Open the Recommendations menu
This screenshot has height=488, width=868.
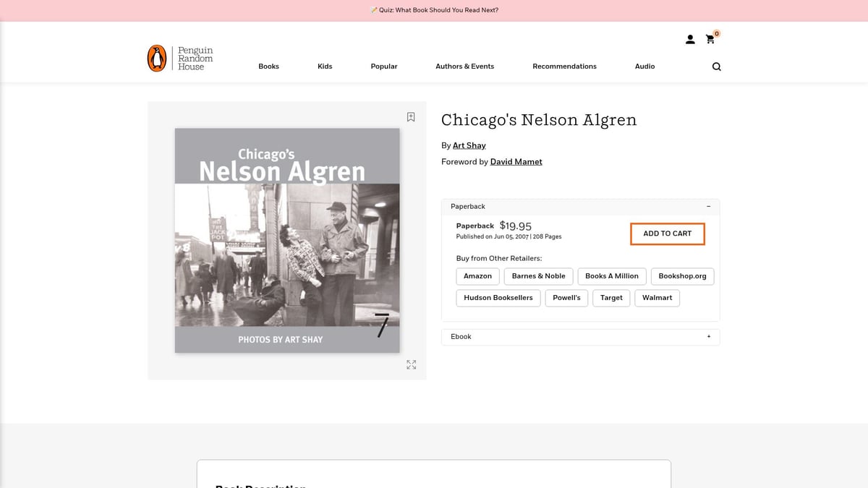pos(564,67)
